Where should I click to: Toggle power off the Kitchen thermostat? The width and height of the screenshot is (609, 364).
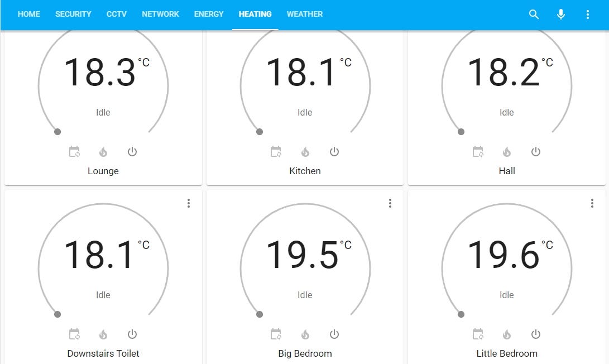(x=334, y=151)
